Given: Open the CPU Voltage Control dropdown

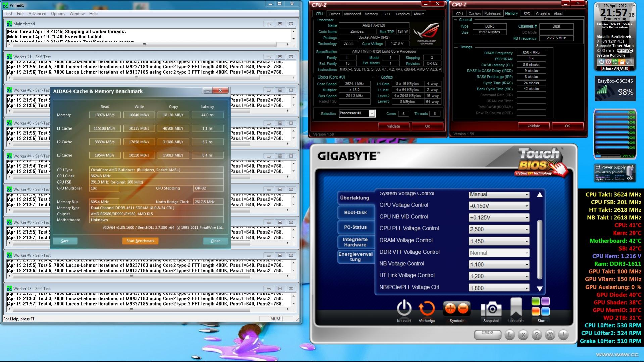Looking at the screenshot, I should coord(499,206).
